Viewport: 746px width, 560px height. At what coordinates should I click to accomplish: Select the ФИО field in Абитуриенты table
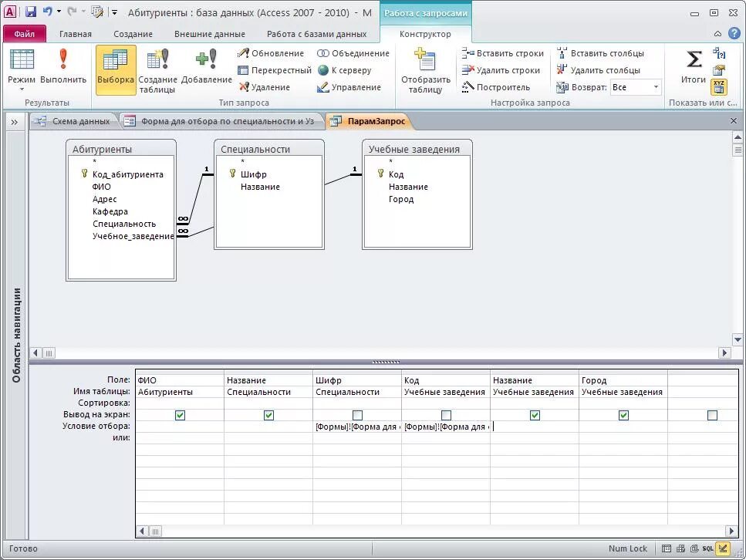point(101,187)
